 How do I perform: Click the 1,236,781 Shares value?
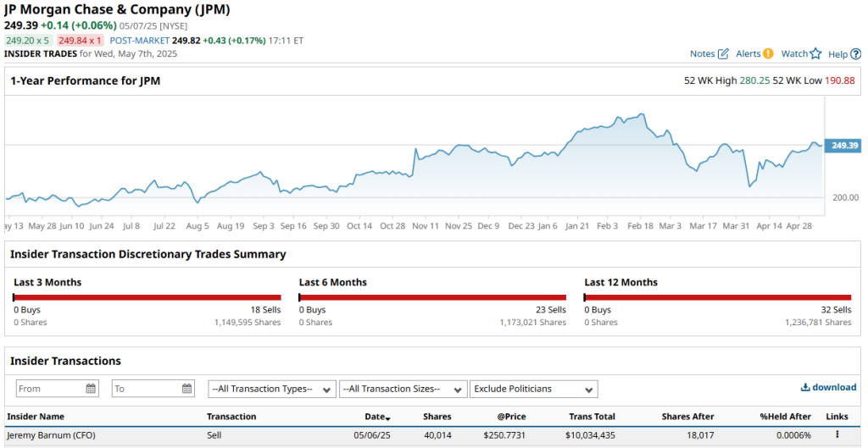pos(818,323)
